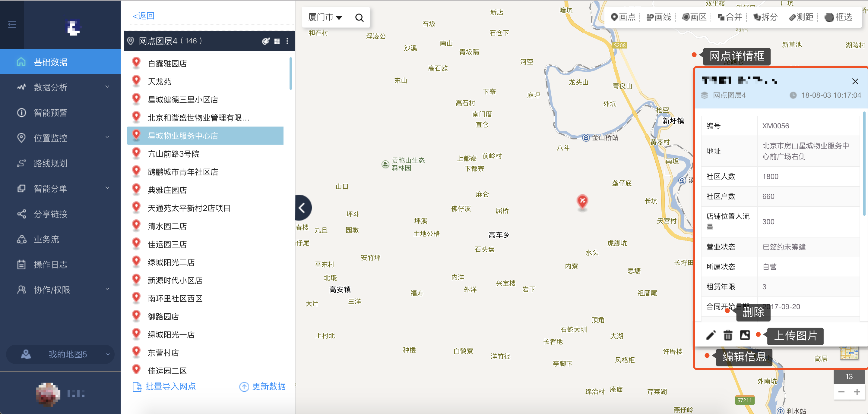Click pin icon beside 佳运园三店

[136, 243]
